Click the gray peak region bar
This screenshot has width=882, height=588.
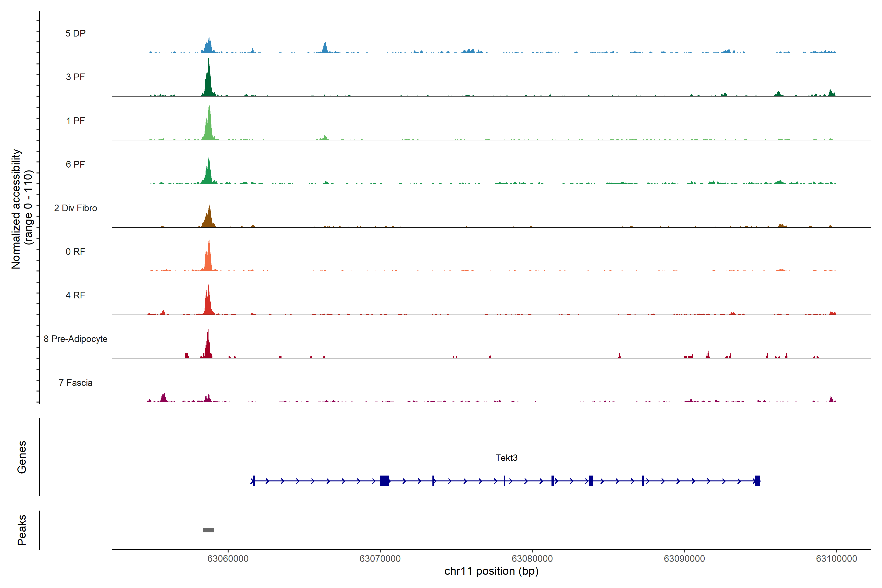[x=208, y=530]
